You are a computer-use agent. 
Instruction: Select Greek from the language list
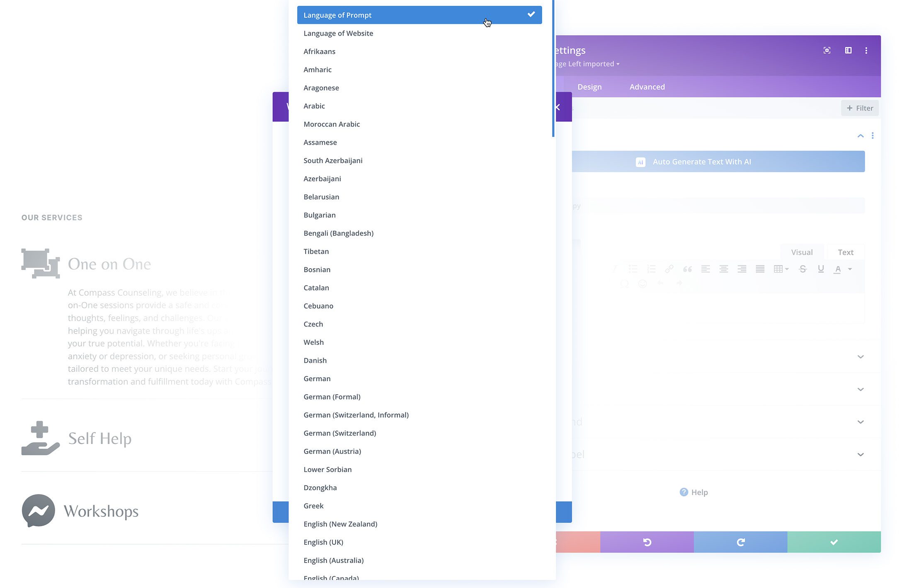(x=313, y=506)
